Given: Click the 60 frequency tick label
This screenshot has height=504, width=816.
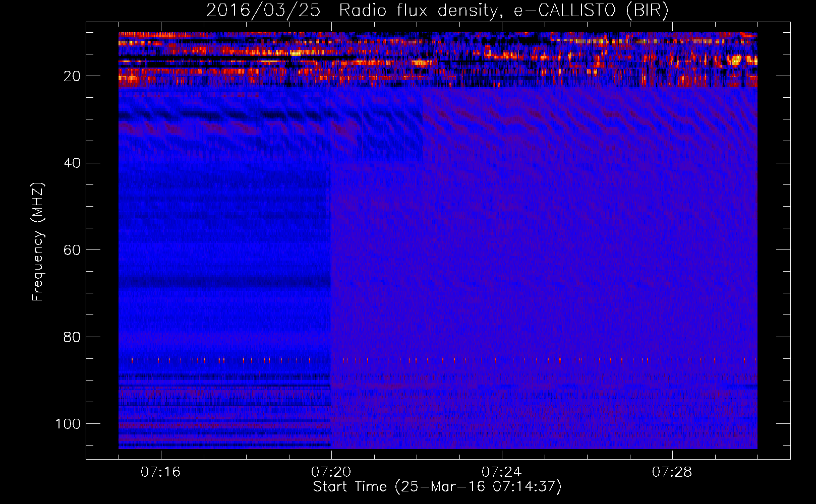Looking at the screenshot, I should pos(72,250).
